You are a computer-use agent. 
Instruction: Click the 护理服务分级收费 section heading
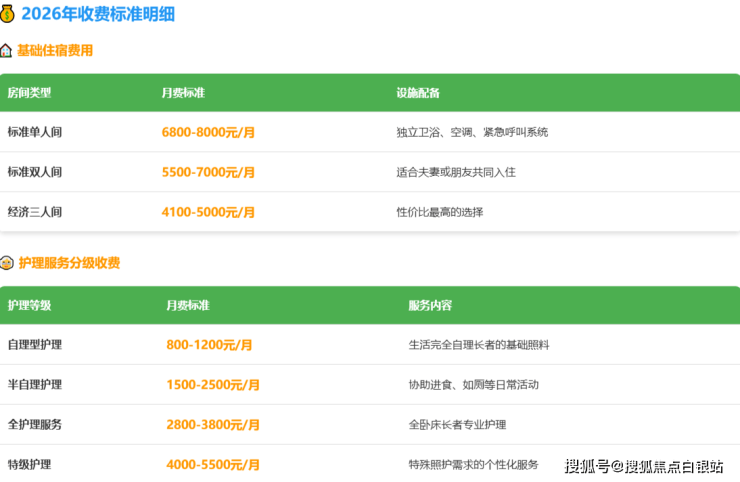[x=69, y=263]
